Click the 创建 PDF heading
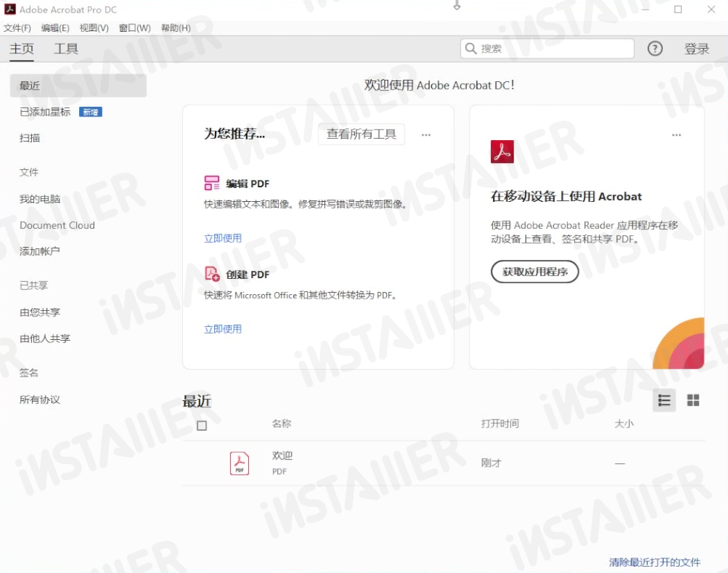The image size is (728, 573). coord(248,275)
